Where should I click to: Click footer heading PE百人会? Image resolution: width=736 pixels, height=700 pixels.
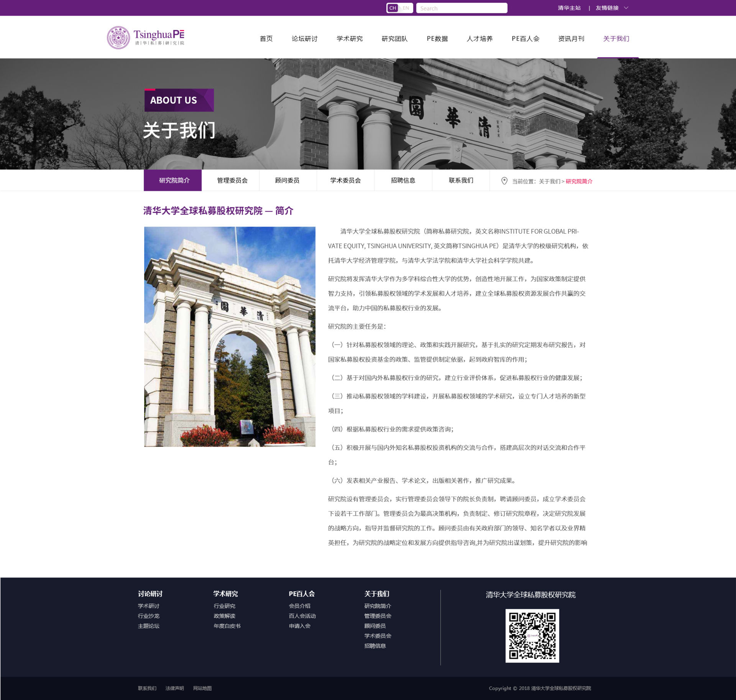click(302, 594)
